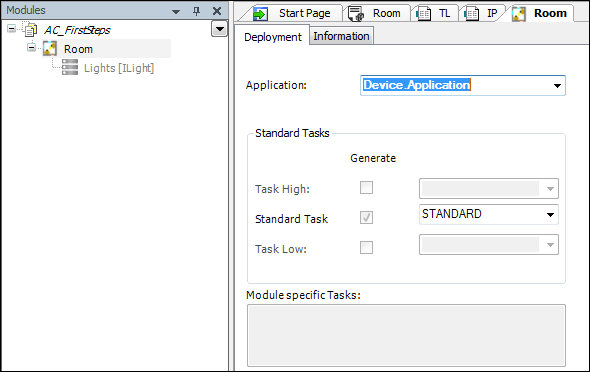The width and height of the screenshot is (590, 372).
Task: Click the Standard Task label
Action: [x=291, y=219]
